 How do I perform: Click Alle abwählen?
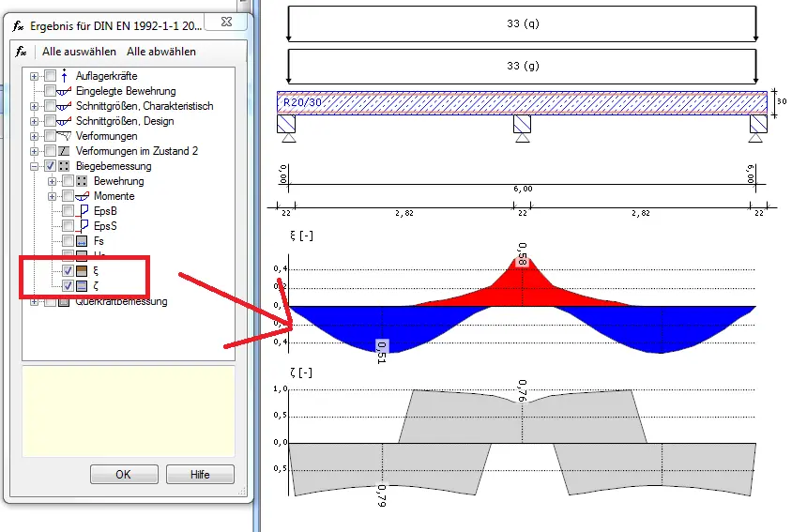click(161, 52)
